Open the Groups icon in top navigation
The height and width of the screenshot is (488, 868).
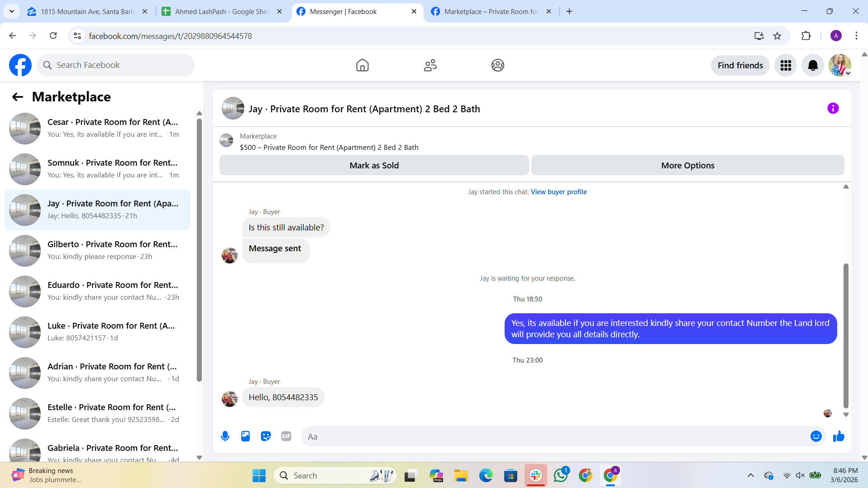tap(497, 65)
